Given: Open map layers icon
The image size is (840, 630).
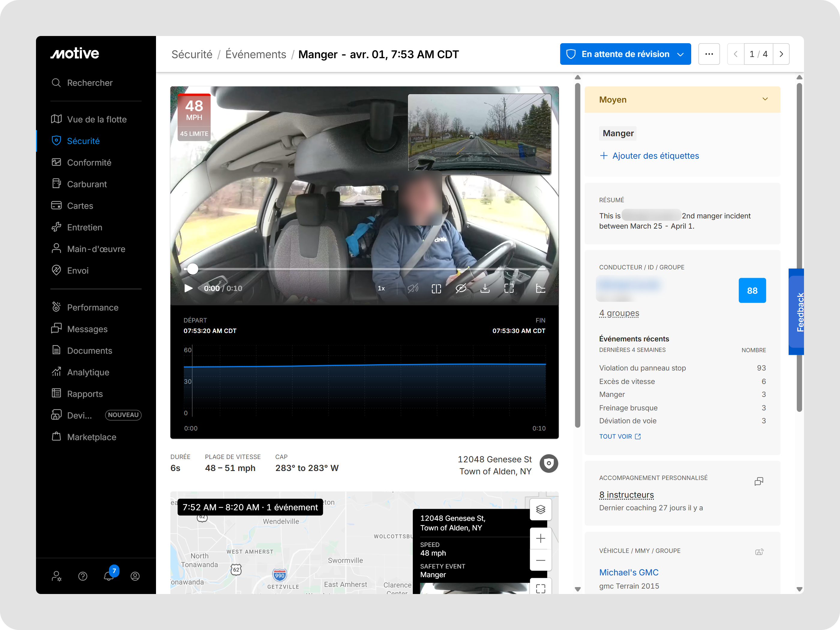Looking at the screenshot, I should coord(540,509).
